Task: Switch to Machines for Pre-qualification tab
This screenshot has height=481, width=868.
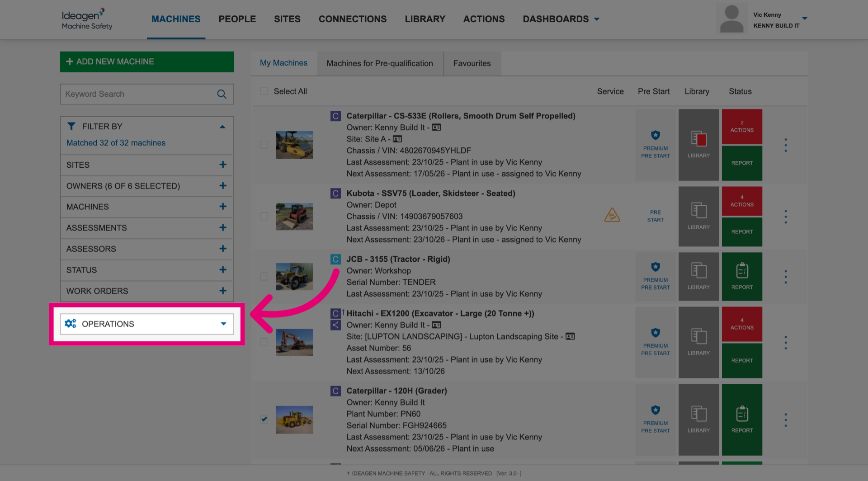Action: coord(380,63)
